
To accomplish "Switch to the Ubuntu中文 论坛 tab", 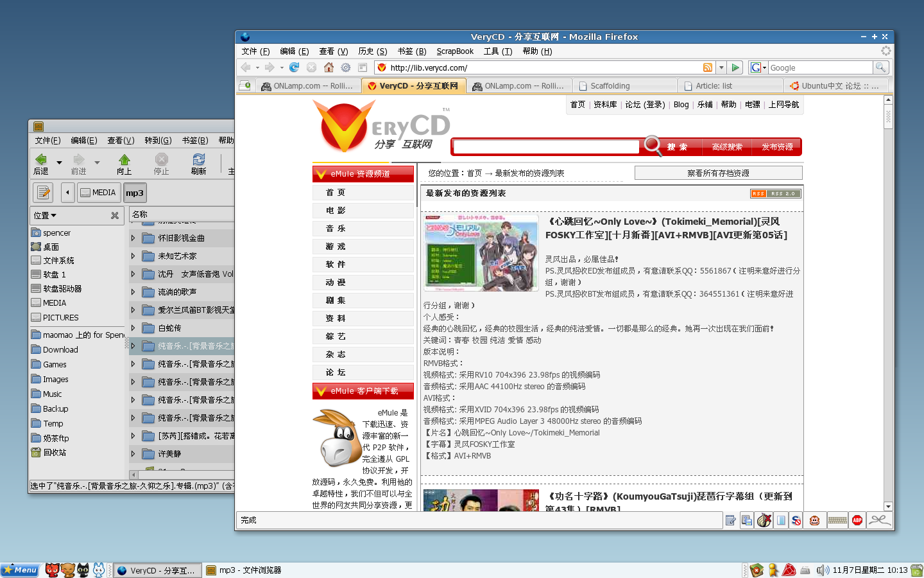I will [837, 85].
